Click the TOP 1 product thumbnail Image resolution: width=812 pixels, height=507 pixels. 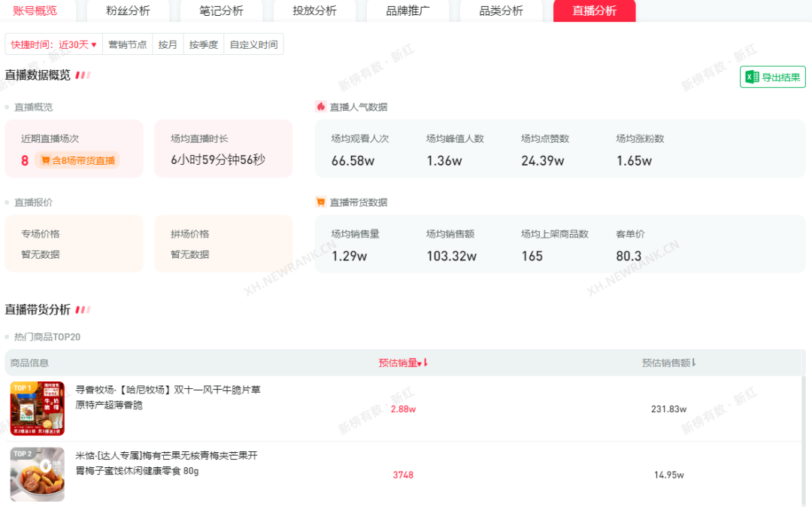point(38,408)
